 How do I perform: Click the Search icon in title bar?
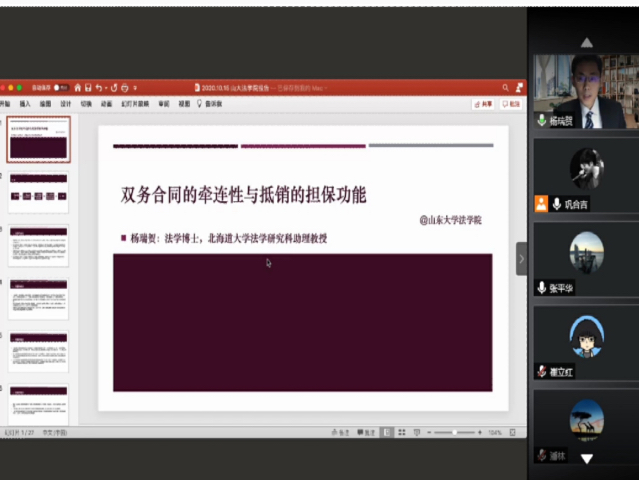click(505, 87)
